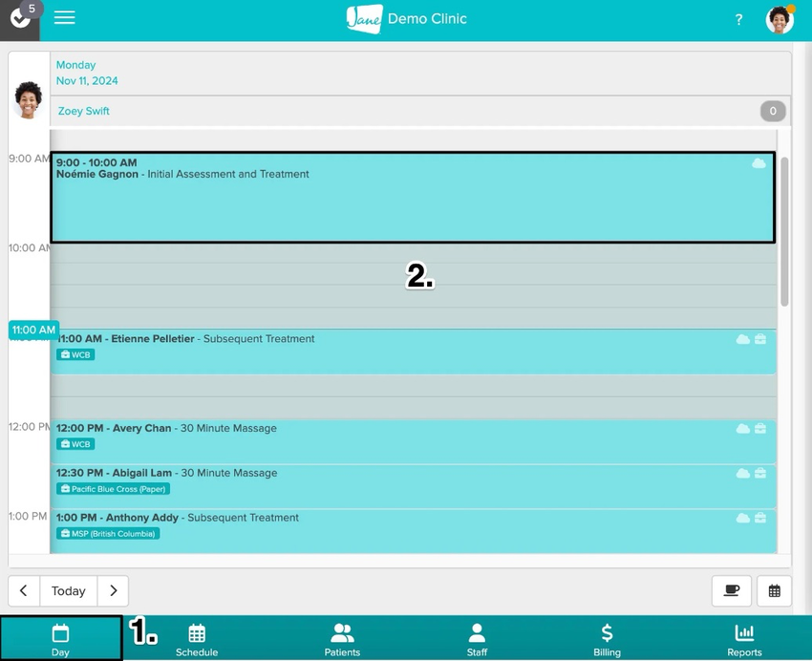Click the 11:00 AM current time marker
Screen dimensions: 812x661
33,330
